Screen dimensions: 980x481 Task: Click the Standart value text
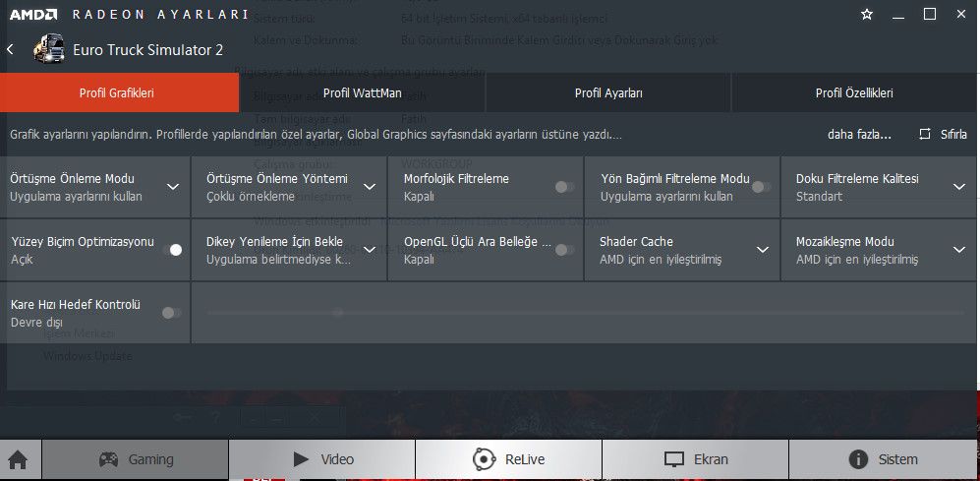(819, 197)
